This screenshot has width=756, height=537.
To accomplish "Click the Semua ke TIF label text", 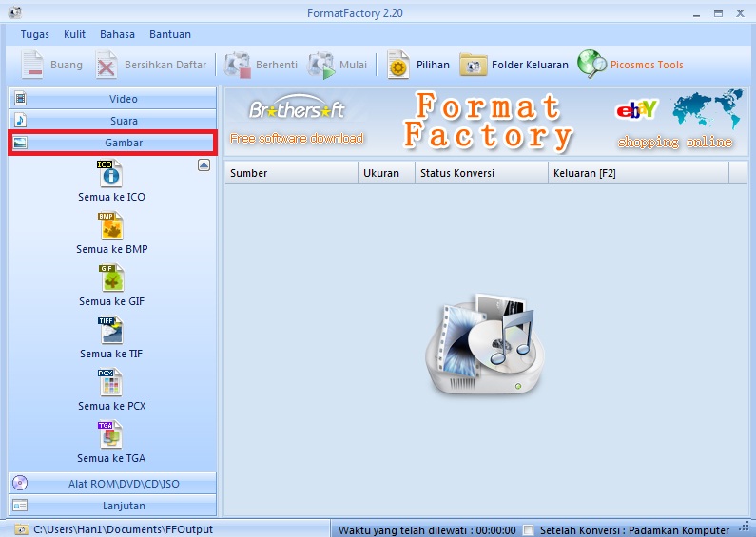I will pos(111,354).
